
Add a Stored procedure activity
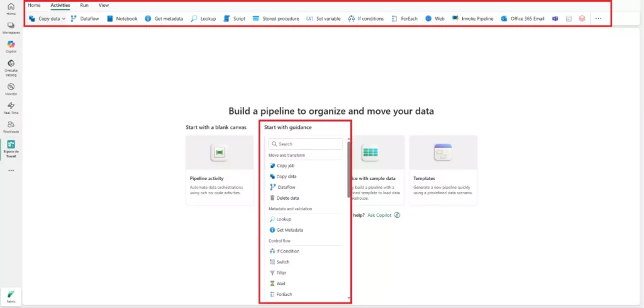tap(275, 18)
